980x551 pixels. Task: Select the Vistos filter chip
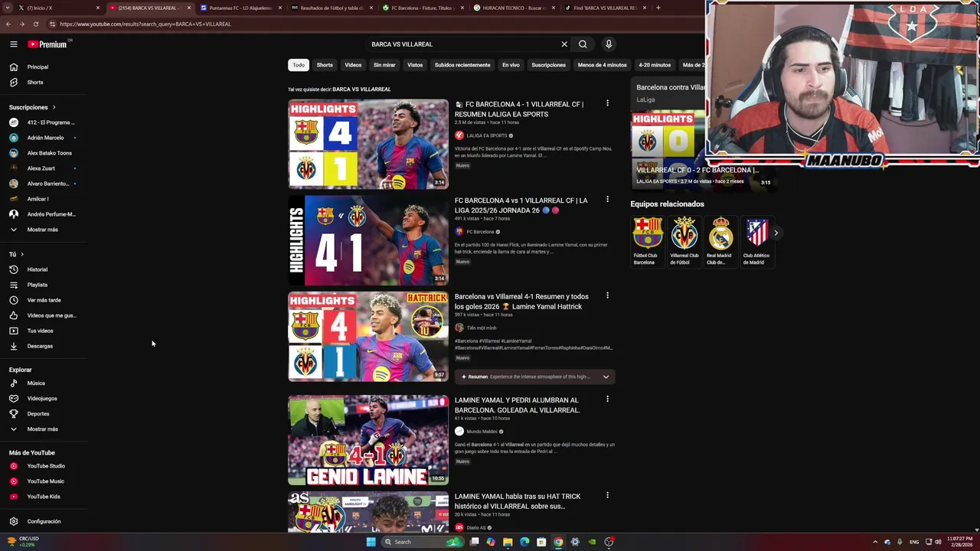tap(415, 65)
